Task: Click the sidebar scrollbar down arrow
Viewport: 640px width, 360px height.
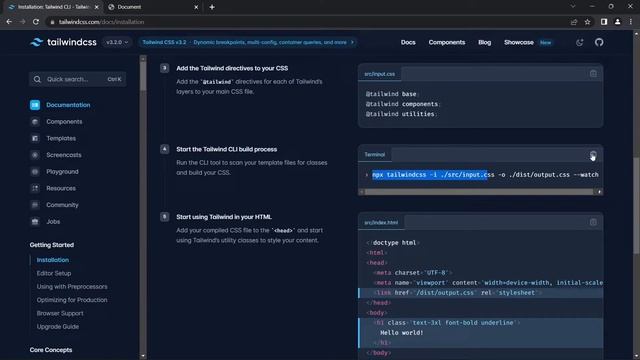Action: point(143,356)
